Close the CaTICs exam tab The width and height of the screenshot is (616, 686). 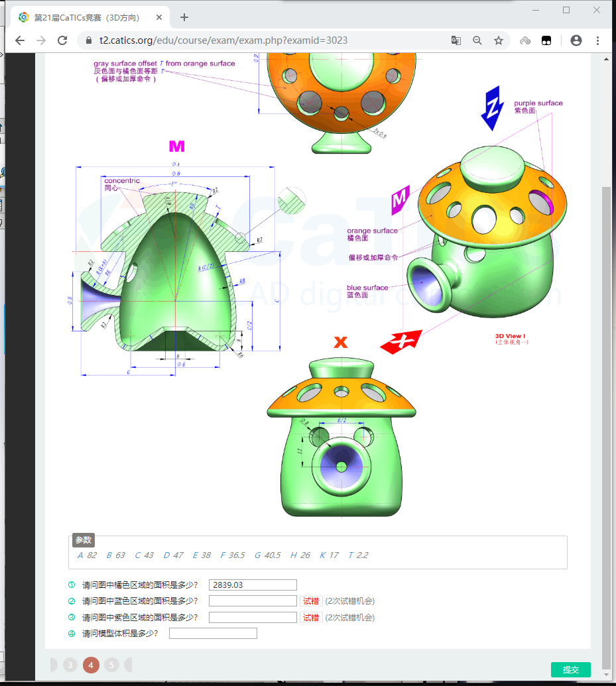coord(160,17)
